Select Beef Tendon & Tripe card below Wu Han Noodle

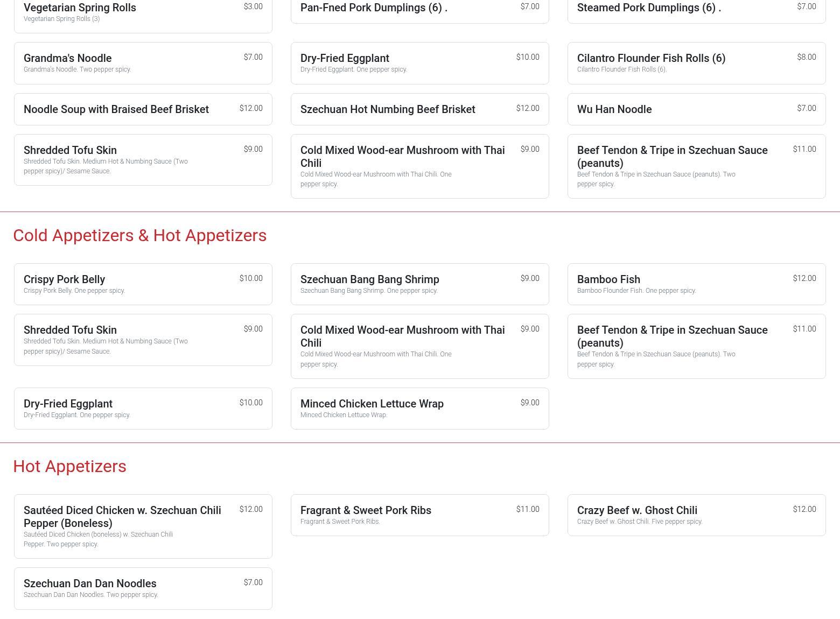coord(696,166)
